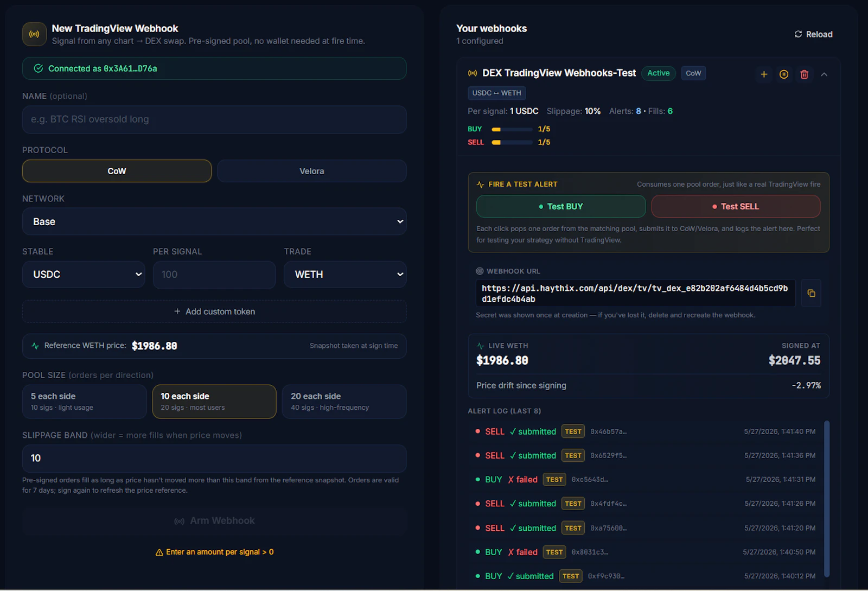This screenshot has width=868, height=591.
Task: Click the webhook URL text box
Action: pos(636,294)
